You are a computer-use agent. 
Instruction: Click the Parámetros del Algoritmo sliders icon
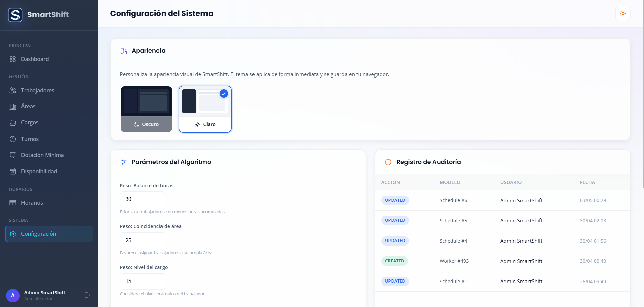point(124,162)
